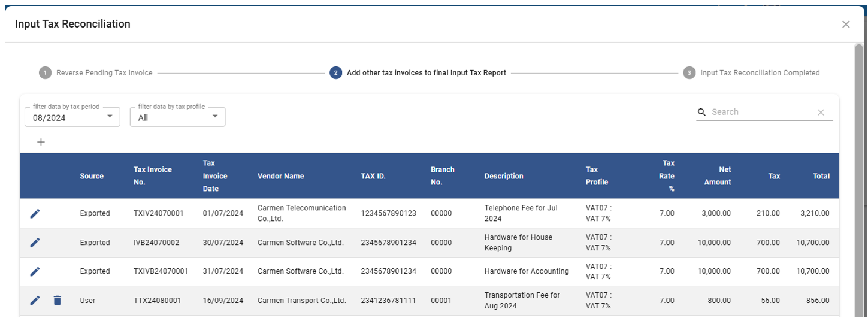Sort by Tax Invoice Date column header
This screenshot has width=868, height=321.
215,176
